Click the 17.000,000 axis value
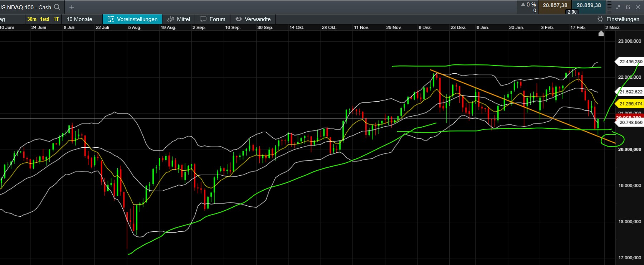This screenshot has height=265, width=644. click(630, 258)
